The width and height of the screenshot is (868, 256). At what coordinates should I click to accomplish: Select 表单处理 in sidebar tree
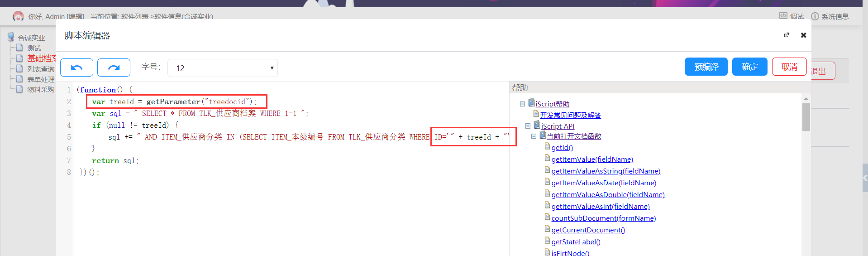41,80
